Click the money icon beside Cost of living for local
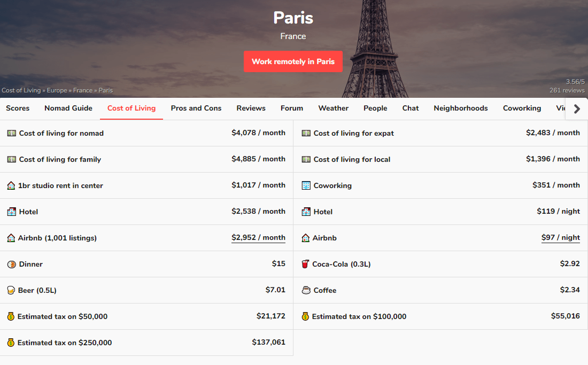Screen dimensions: 588x365 [x=306, y=159]
